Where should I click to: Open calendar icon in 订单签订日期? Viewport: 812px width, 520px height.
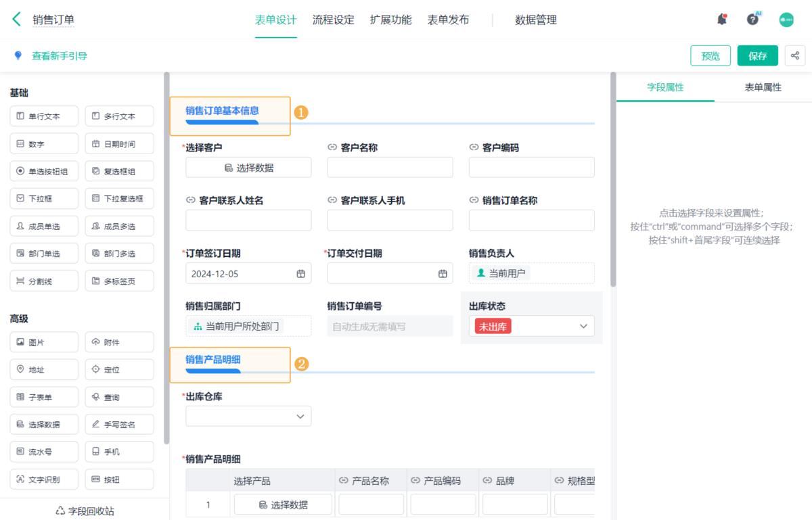[300, 274]
